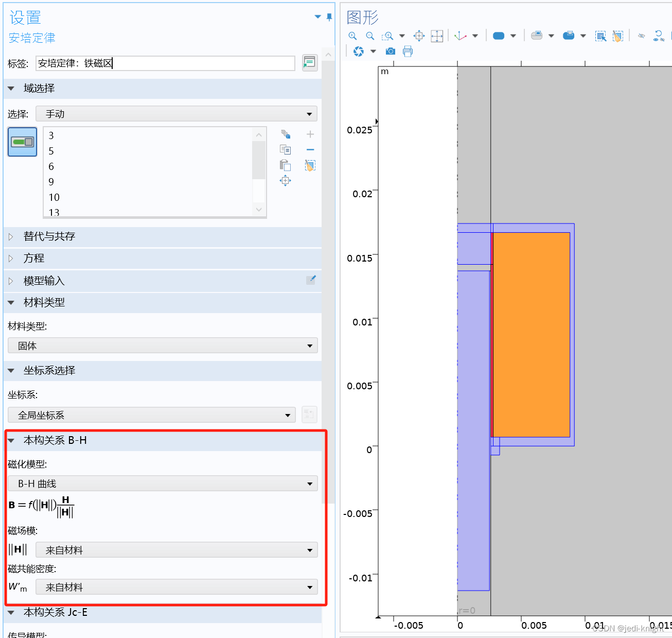
Task: Click the zoom to selection icon beside list
Action: (286, 181)
